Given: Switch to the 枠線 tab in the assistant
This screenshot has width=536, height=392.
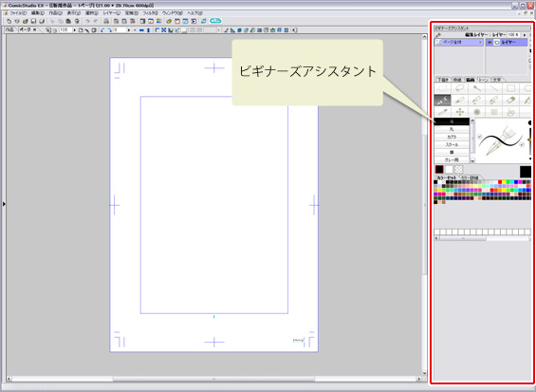Looking at the screenshot, I should [456, 80].
